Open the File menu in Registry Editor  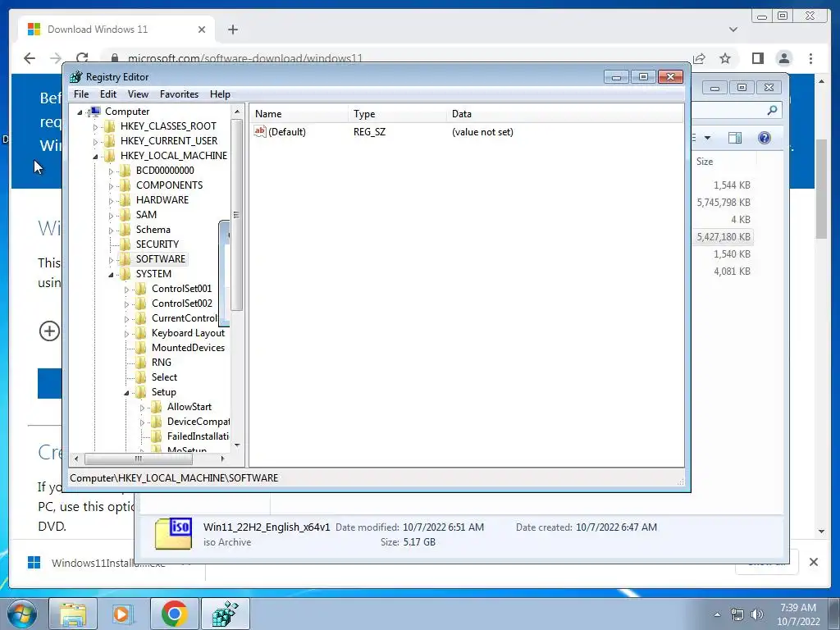click(81, 94)
